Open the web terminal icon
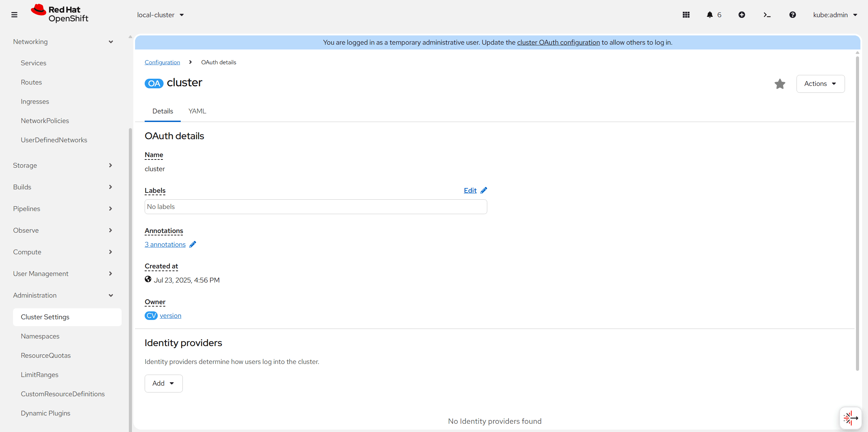The height and width of the screenshot is (432, 868). pos(767,15)
